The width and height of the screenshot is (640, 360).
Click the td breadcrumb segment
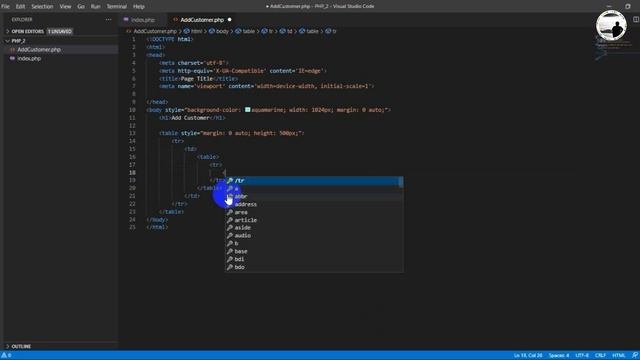289,31
